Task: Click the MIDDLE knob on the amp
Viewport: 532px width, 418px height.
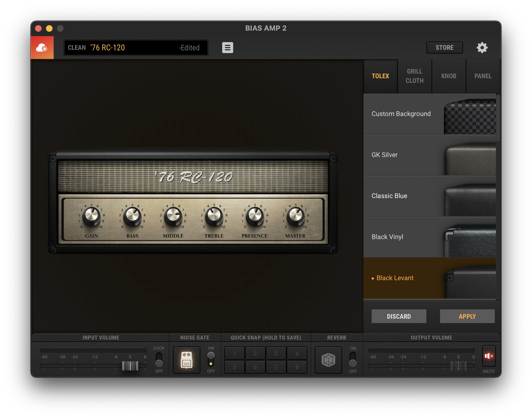Action: 173,216
